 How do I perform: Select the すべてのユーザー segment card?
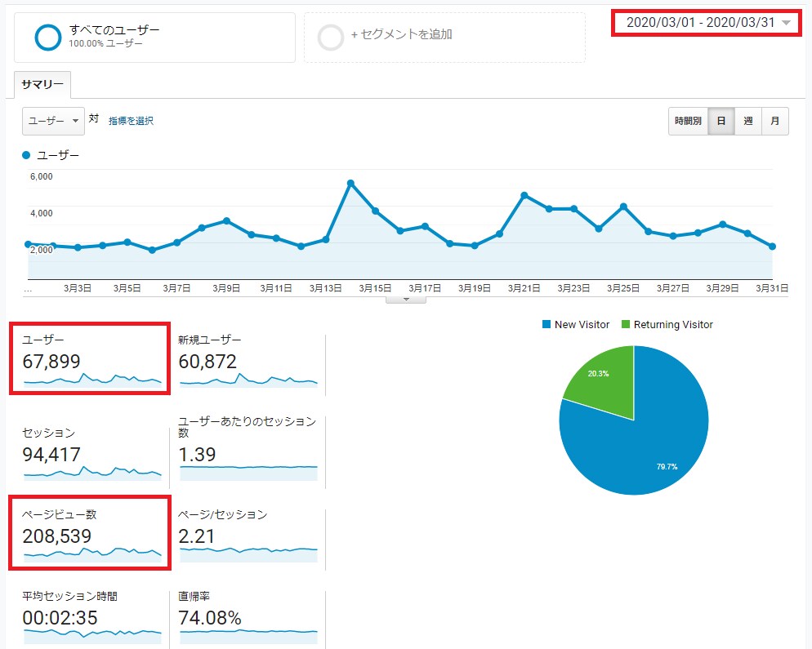[x=155, y=38]
